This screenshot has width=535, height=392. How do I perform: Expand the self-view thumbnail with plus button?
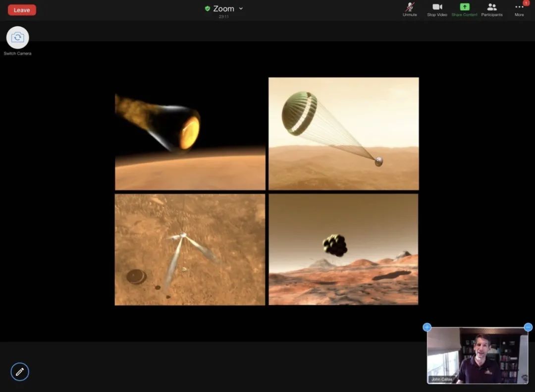[427, 327]
